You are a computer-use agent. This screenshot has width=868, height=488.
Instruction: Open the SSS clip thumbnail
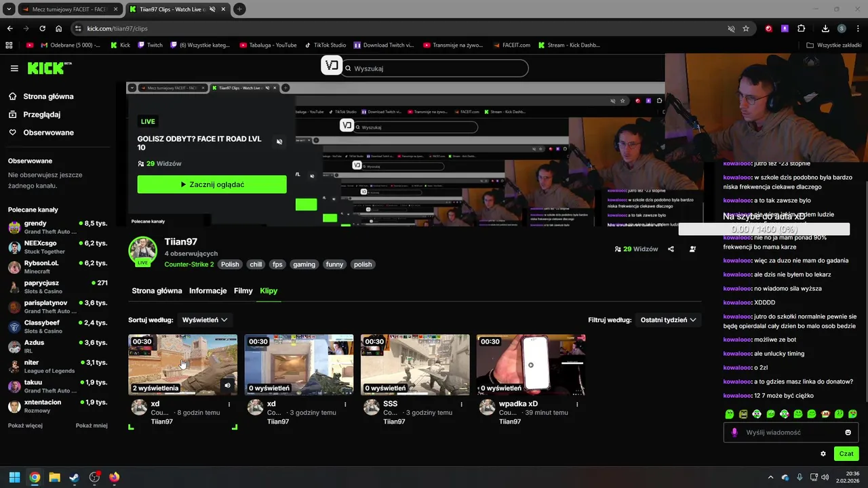[x=415, y=365]
